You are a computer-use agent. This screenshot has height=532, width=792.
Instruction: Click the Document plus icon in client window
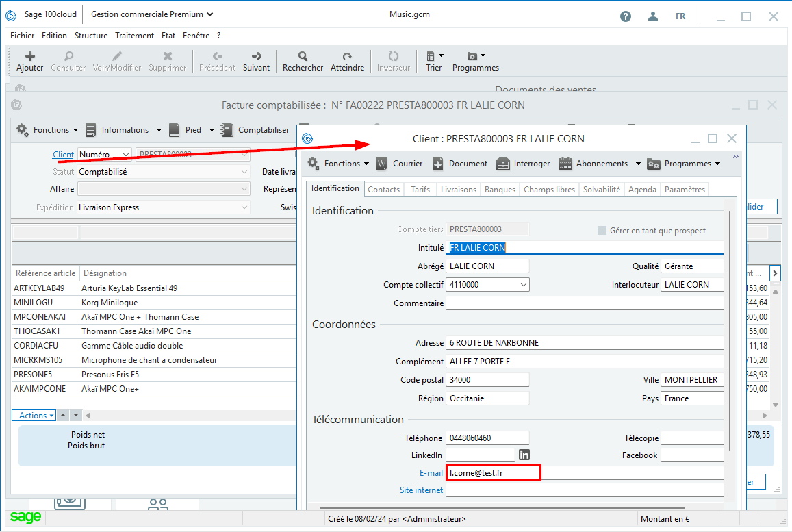pyautogui.click(x=437, y=164)
